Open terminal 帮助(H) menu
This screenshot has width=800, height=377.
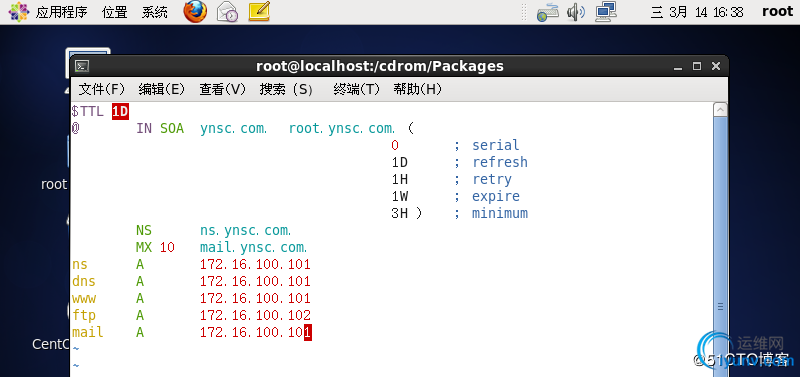point(417,89)
